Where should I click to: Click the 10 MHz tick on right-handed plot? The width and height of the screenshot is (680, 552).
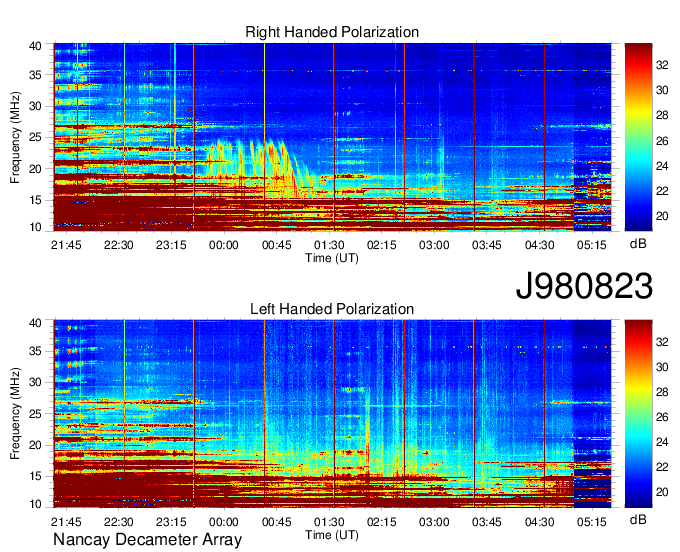[x=36, y=227]
